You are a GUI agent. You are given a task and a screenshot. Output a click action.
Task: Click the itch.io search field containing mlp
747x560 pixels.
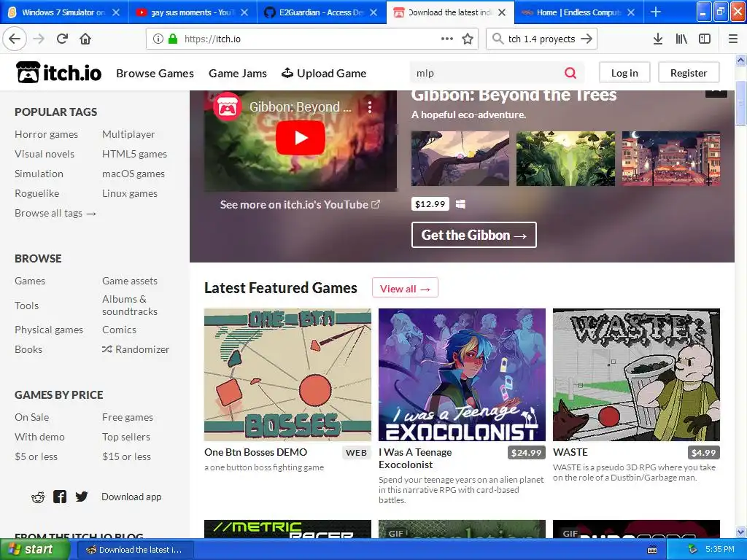(486, 73)
